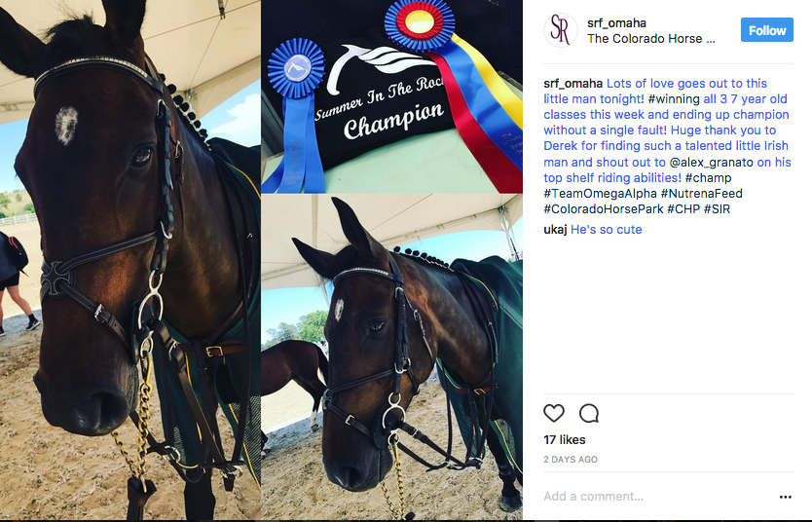Open the #TeamOmegaAlpha hashtag
Viewport: 812px width, 522px height.
[600, 194]
